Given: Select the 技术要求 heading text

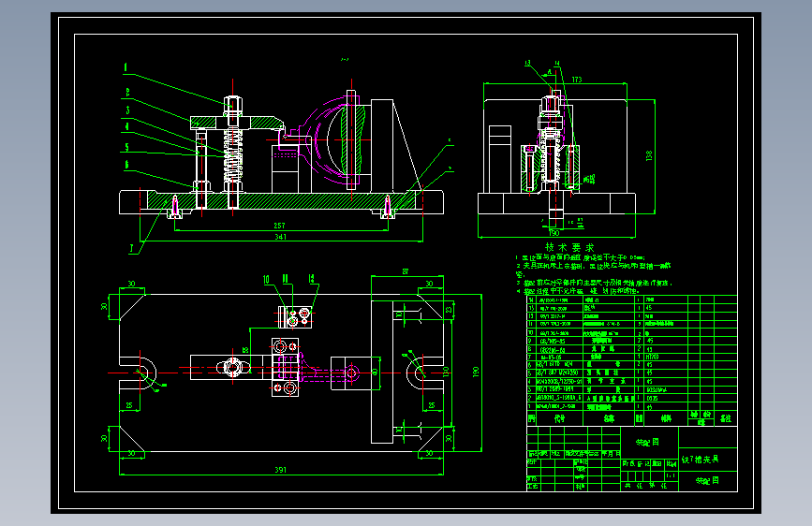Looking at the screenshot, I should (569, 247).
